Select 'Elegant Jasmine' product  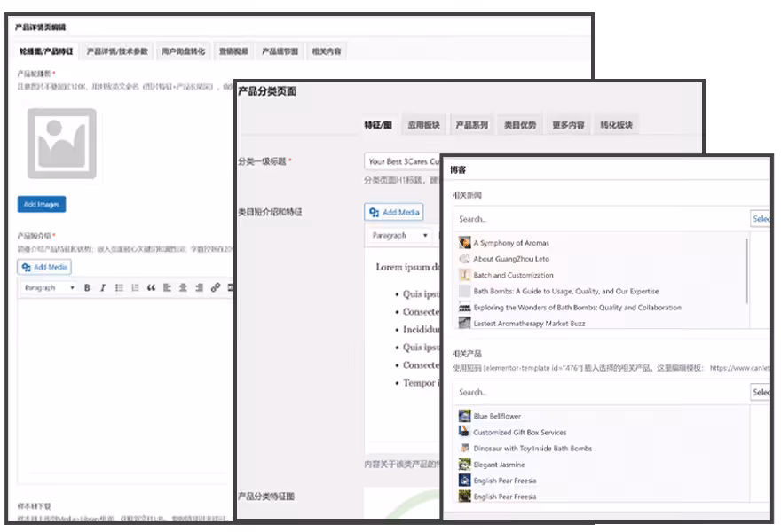click(499, 465)
